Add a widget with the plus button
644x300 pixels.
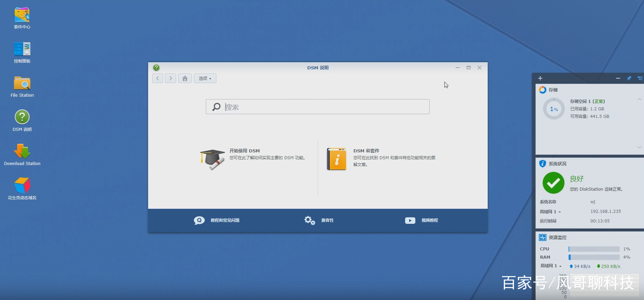click(540, 78)
